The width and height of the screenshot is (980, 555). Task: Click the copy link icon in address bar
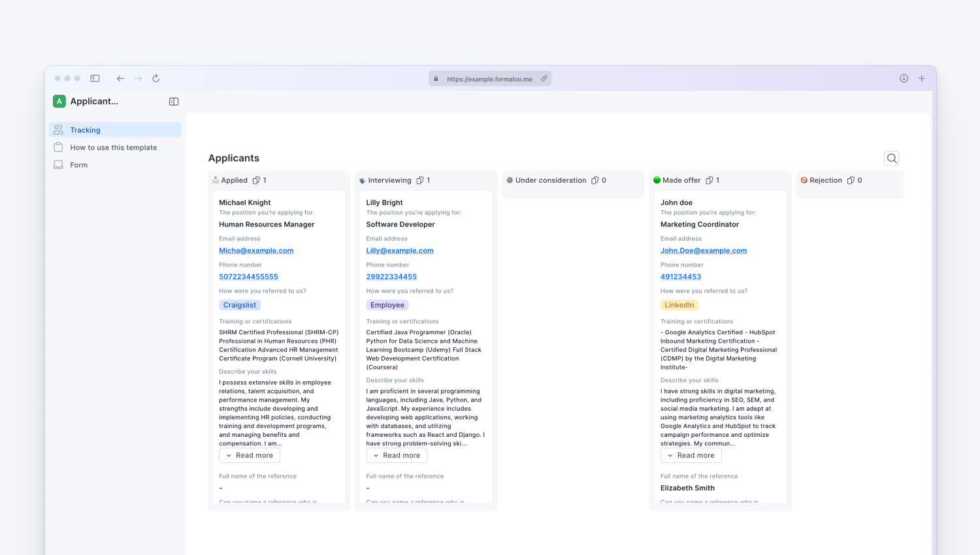coord(544,78)
